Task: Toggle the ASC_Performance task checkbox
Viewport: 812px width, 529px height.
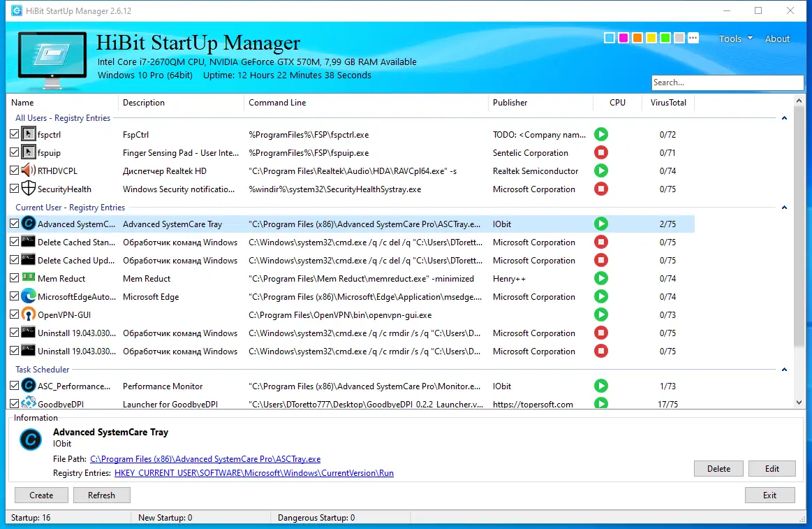Action: pyautogui.click(x=15, y=386)
